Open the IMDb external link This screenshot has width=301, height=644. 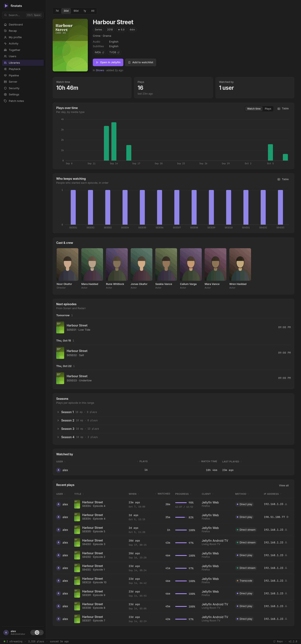(99, 52)
